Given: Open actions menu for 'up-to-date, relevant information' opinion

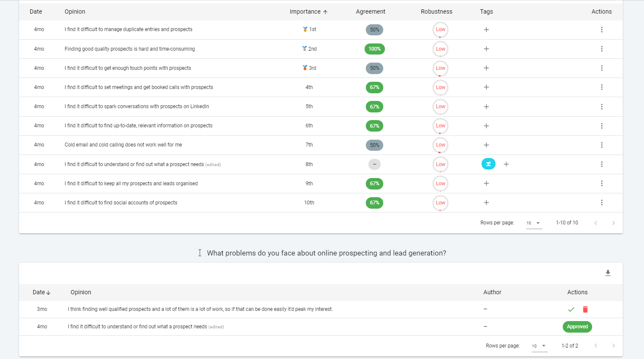Looking at the screenshot, I should 601,126.
